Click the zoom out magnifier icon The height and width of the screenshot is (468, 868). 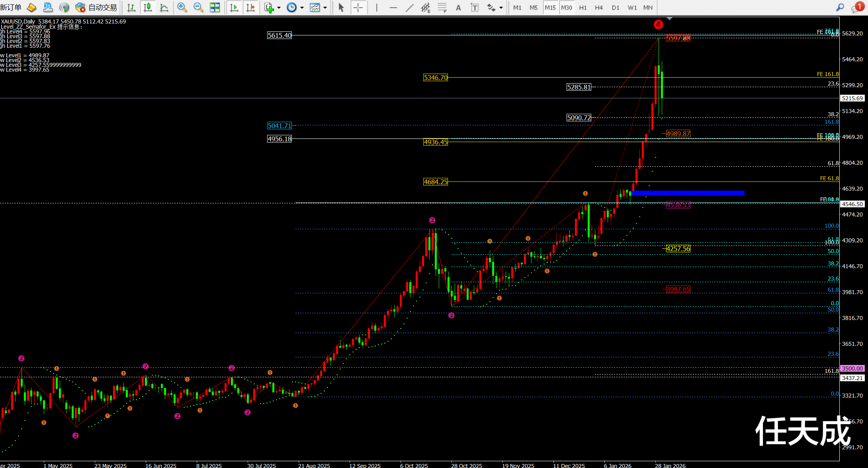click(198, 7)
